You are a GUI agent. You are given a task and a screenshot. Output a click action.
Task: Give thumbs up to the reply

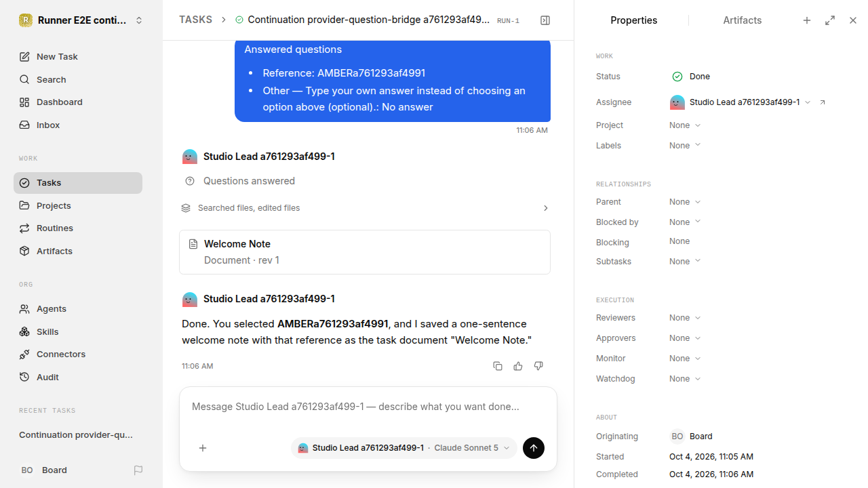[x=518, y=366]
